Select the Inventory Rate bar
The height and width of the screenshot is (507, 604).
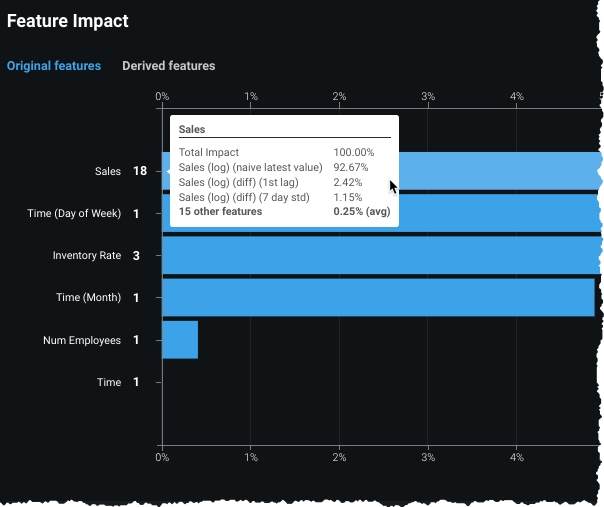380,255
